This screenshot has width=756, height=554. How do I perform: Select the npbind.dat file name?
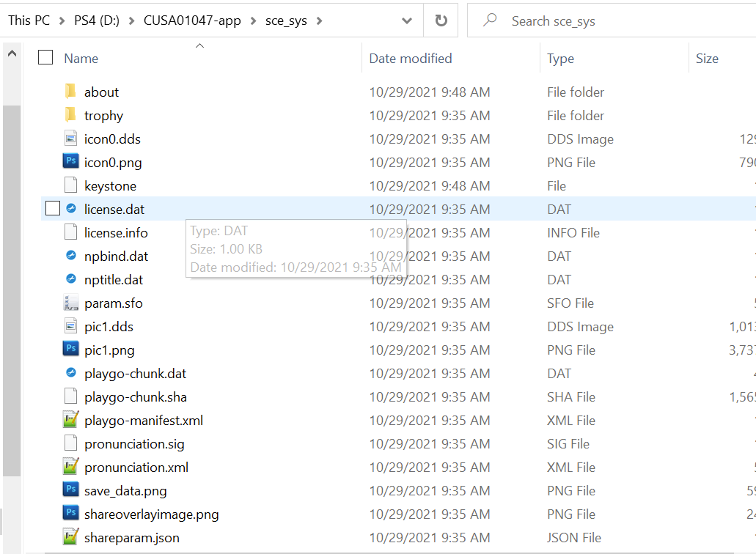116,256
